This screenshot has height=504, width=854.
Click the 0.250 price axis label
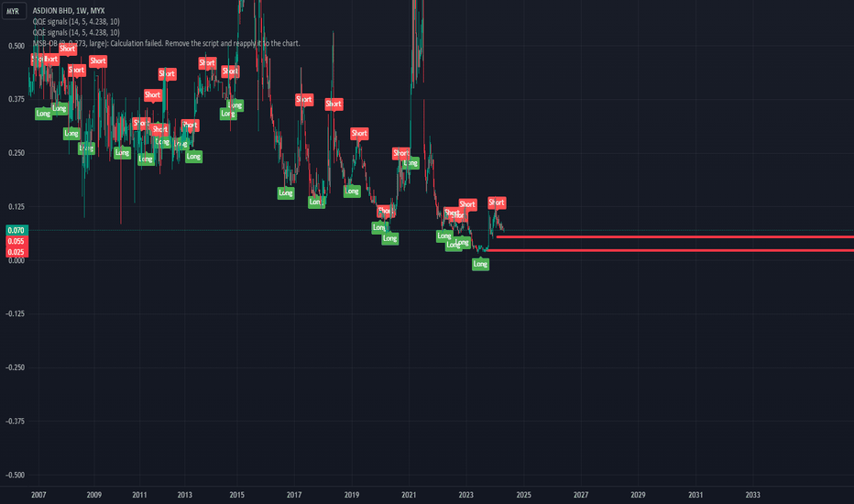coord(16,153)
